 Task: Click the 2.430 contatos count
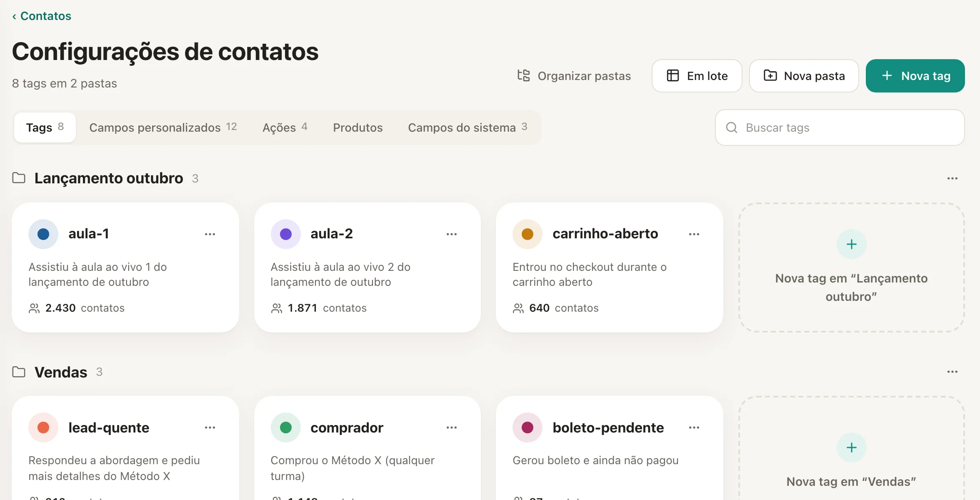pyautogui.click(x=77, y=308)
